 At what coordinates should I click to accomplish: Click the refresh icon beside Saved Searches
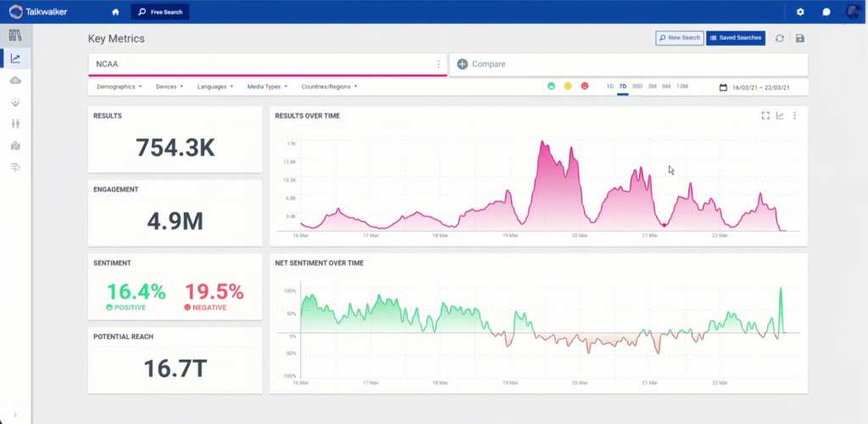point(779,38)
